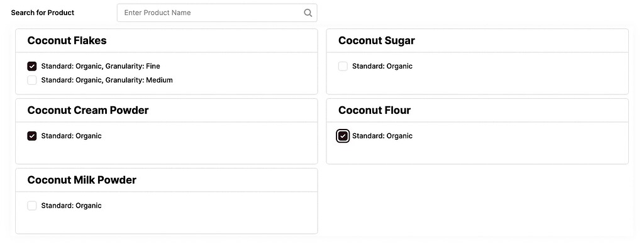
Task: Click the 'Search for Product' label
Action: [43, 13]
